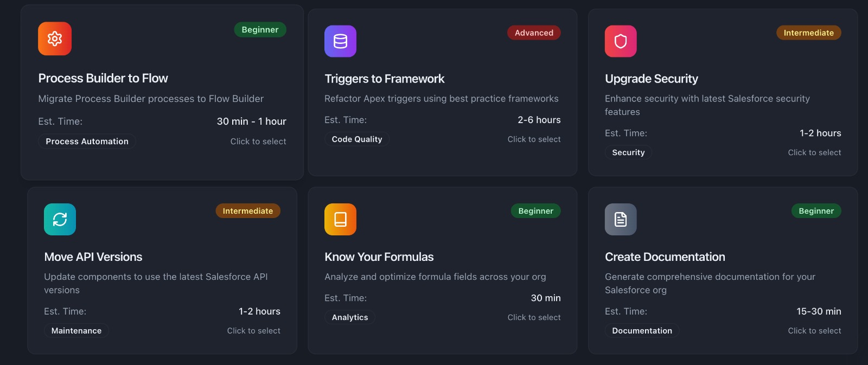
Task: Click the Advanced difficulty badge
Action: [534, 33]
